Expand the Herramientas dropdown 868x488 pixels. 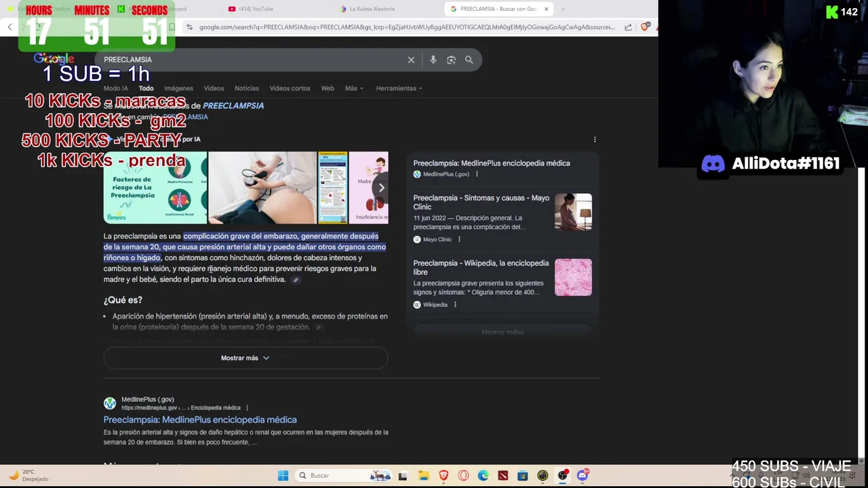click(x=399, y=88)
